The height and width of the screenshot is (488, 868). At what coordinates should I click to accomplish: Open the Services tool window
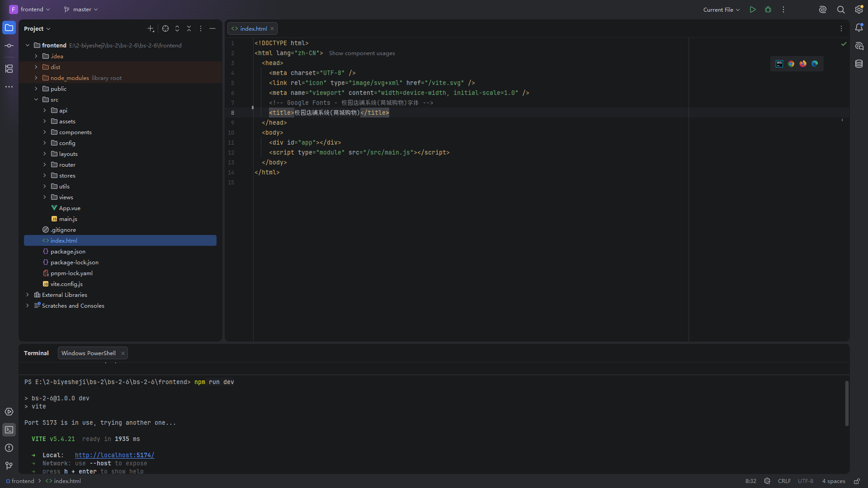(x=9, y=412)
